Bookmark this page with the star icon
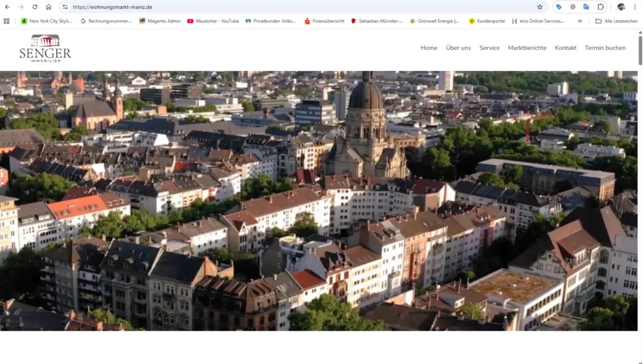This screenshot has height=364, width=643. pos(539,7)
